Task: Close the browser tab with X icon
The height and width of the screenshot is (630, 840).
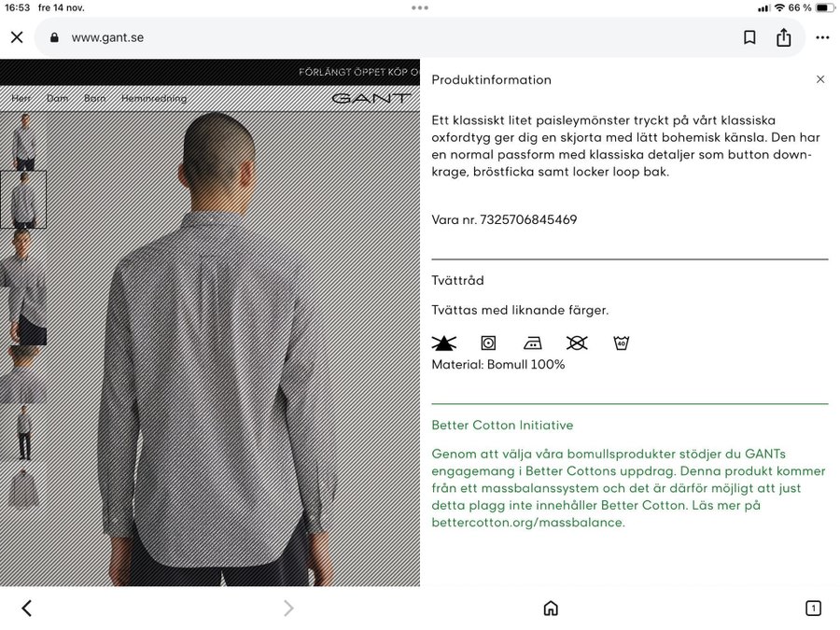Action: pos(17,37)
